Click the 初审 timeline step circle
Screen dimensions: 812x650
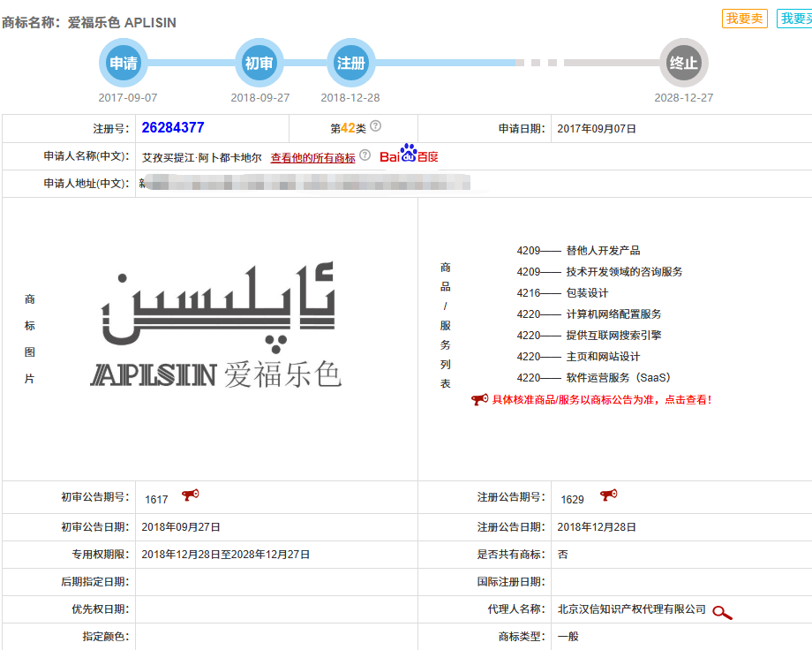259,63
